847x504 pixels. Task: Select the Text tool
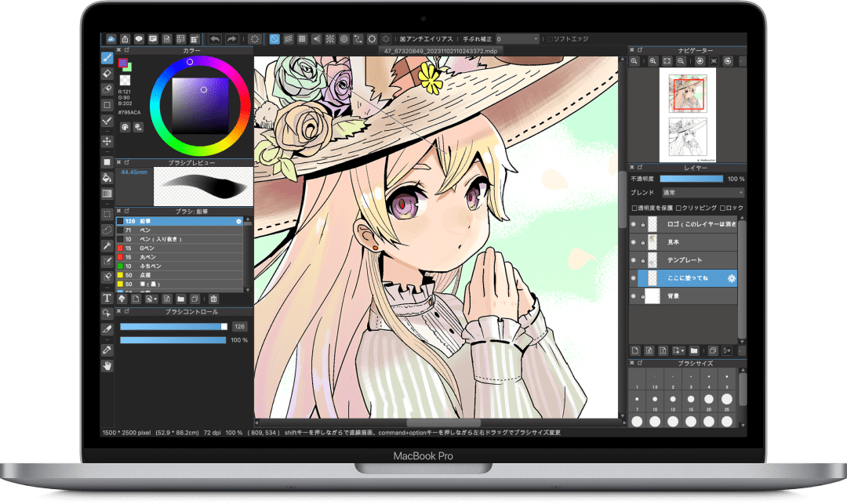click(107, 298)
